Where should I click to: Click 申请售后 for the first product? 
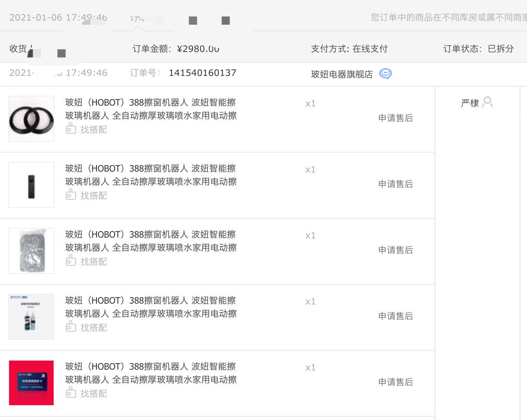click(x=395, y=118)
